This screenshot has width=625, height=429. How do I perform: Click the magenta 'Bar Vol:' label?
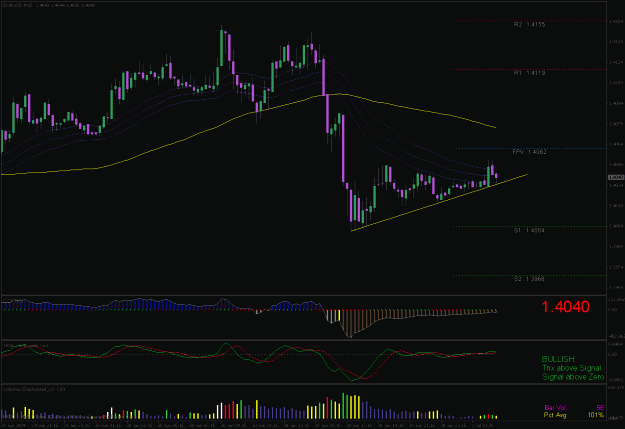point(555,407)
